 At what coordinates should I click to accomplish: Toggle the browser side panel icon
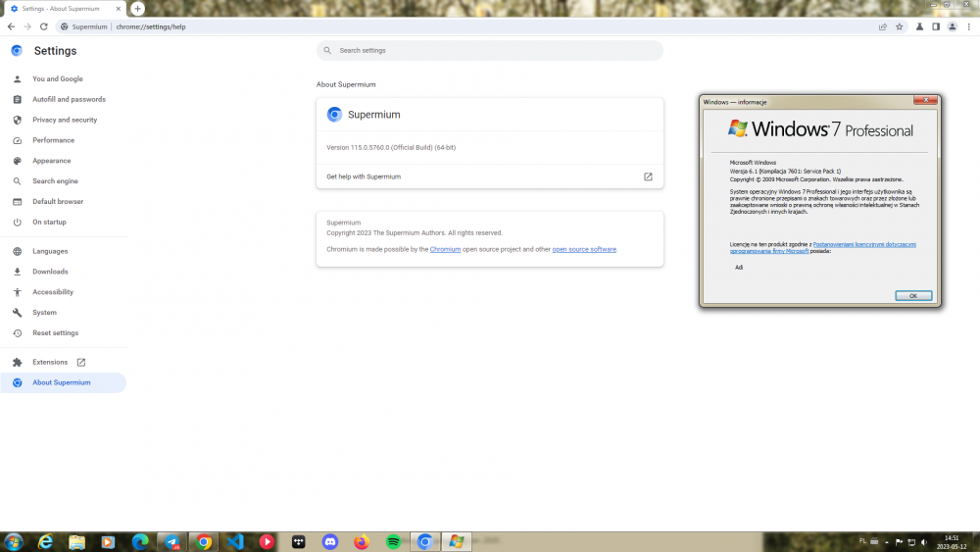click(936, 26)
